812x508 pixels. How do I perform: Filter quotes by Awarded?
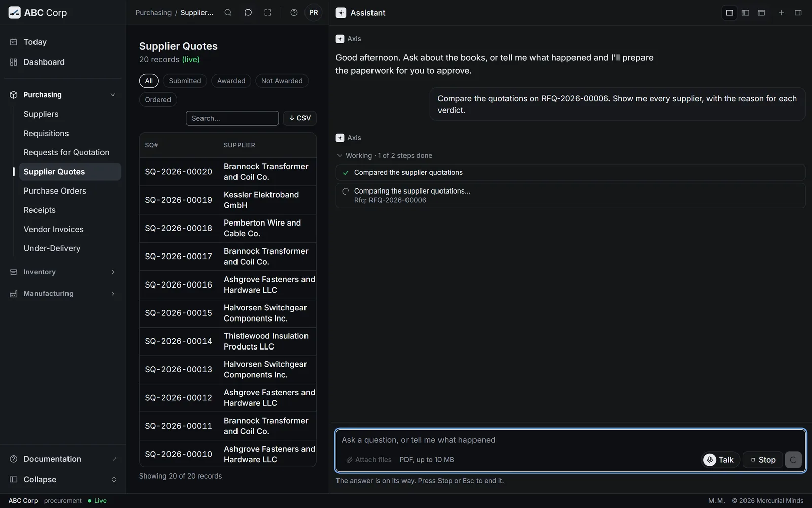pyautogui.click(x=231, y=81)
